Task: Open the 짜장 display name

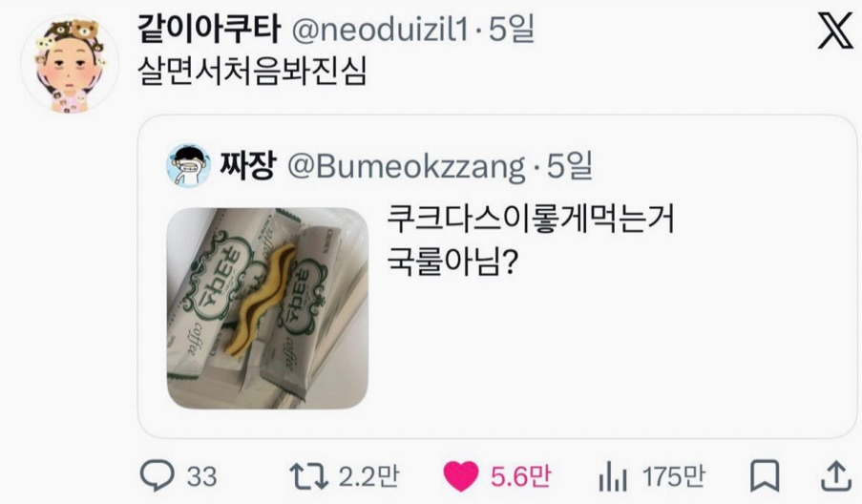Action: click(247, 165)
